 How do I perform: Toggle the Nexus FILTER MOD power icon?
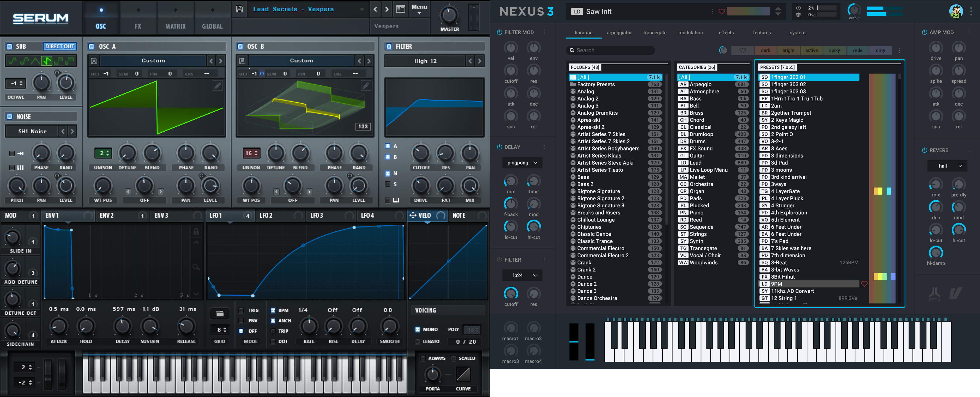click(x=499, y=32)
